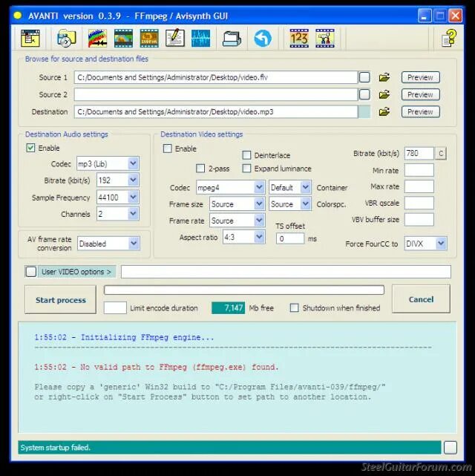Click the Min rate field

pos(419,170)
